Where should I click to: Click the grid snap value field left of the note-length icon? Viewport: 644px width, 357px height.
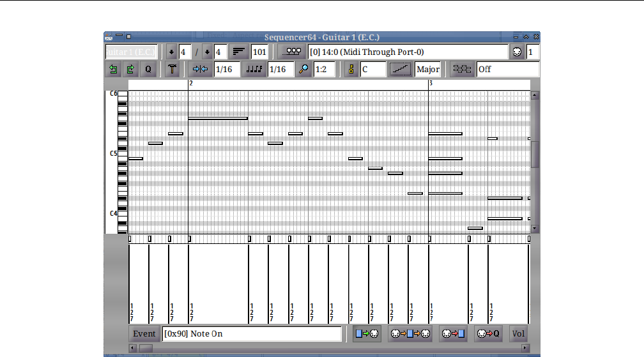[x=227, y=70]
